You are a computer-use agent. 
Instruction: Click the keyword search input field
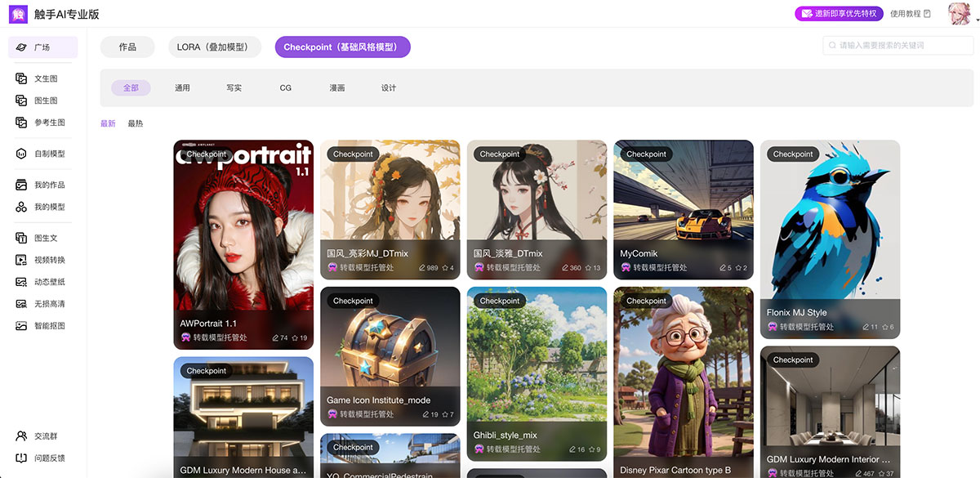890,46
